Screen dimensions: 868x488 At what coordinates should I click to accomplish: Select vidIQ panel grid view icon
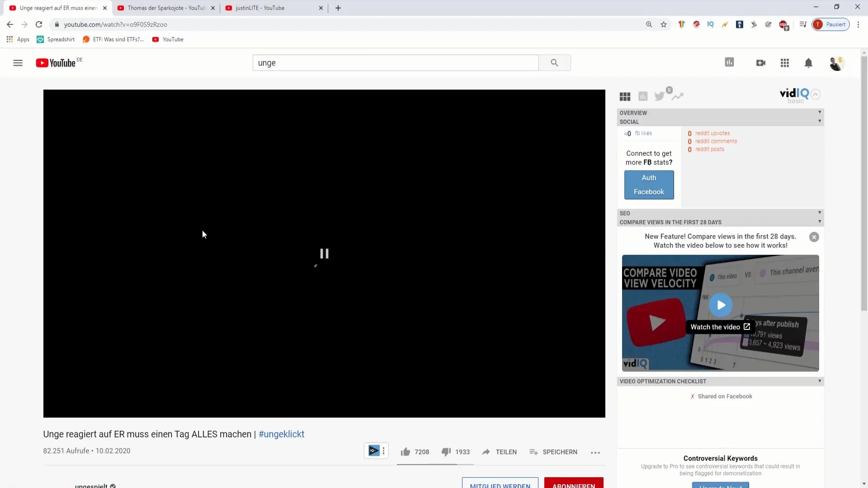pyautogui.click(x=625, y=96)
